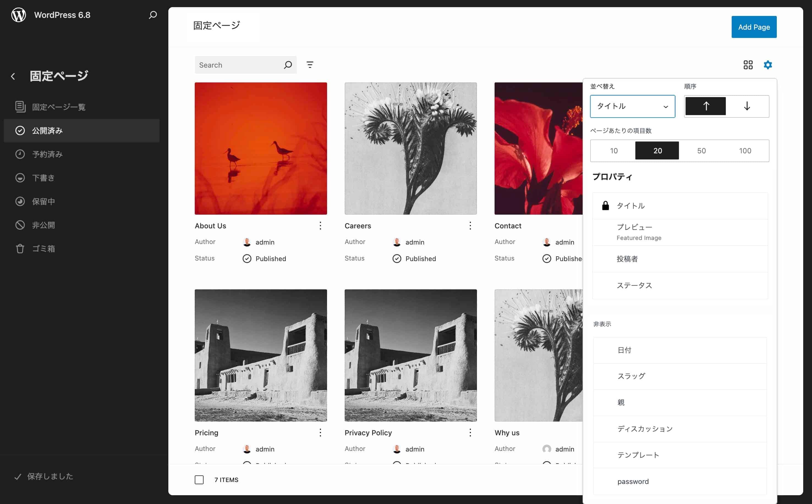The image size is (812, 504).
Task: Open the filter options icon next to search
Action: tap(310, 65)
